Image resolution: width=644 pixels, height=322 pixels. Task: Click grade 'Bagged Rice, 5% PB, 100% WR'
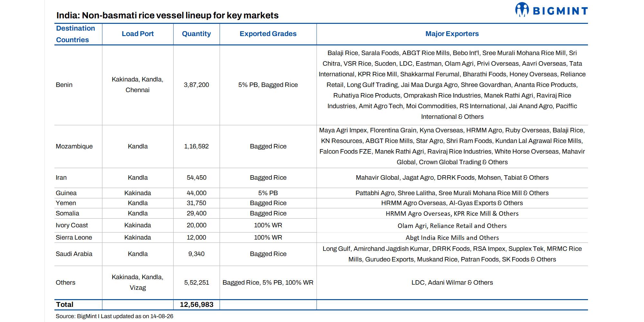(x=268, y=282)
